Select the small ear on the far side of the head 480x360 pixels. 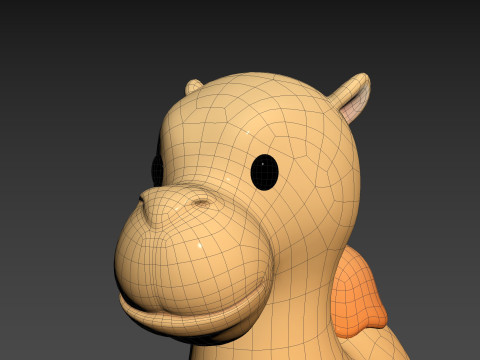pos(193,86)
